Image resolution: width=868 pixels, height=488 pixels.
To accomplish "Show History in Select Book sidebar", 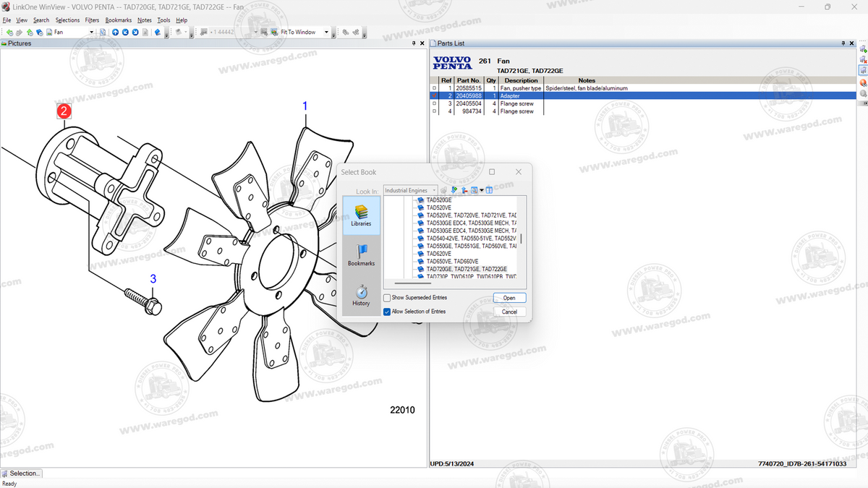I will [361, 295].
